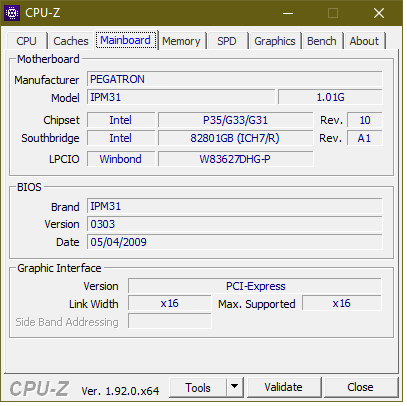This screenshot has width=407, height=406.
Task: Click the empty Side Band Addressing field
Action: coord(170,321)
